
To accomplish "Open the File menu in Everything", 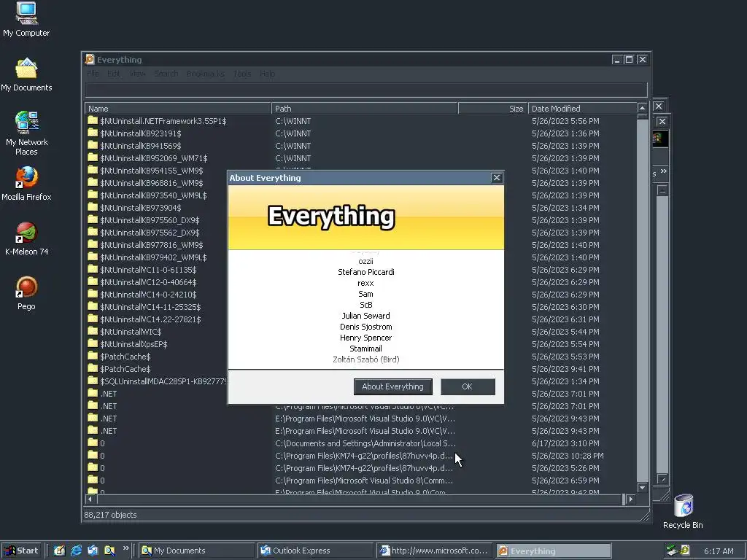I will point(93,74).
